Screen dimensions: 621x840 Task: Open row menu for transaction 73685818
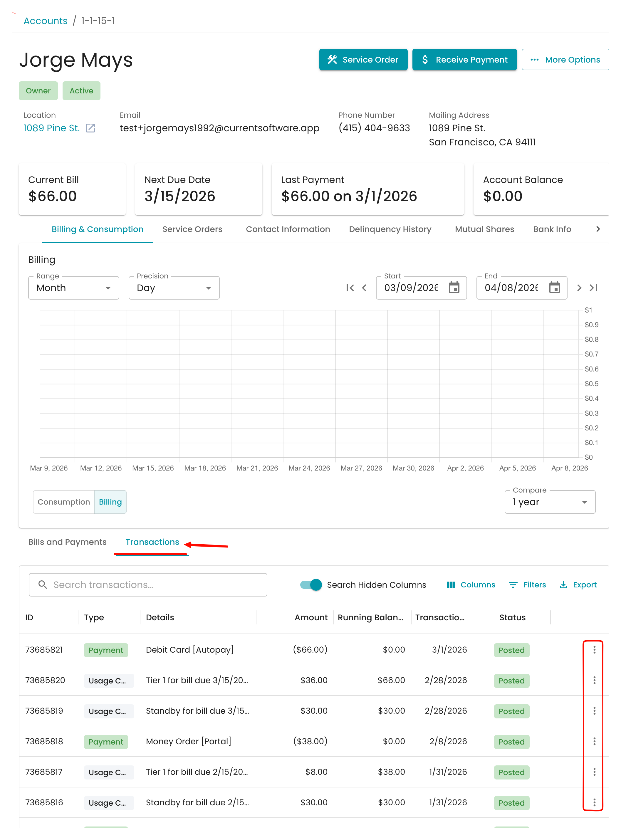(594, 742)
